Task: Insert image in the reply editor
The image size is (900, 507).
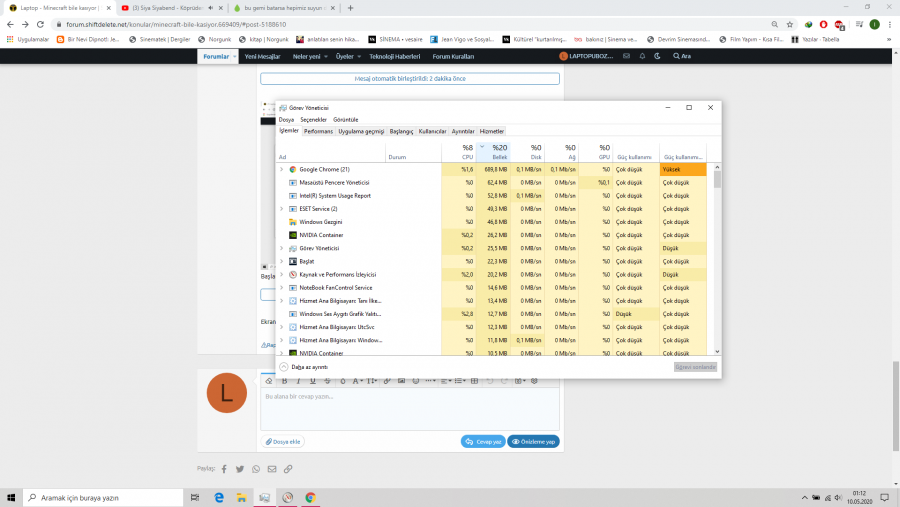Action: tap(401, 381)
